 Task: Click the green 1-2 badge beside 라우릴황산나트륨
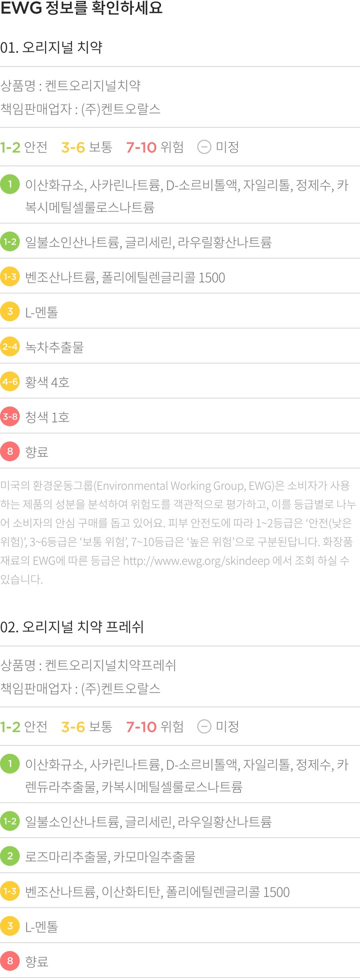(x=10, y=241)
